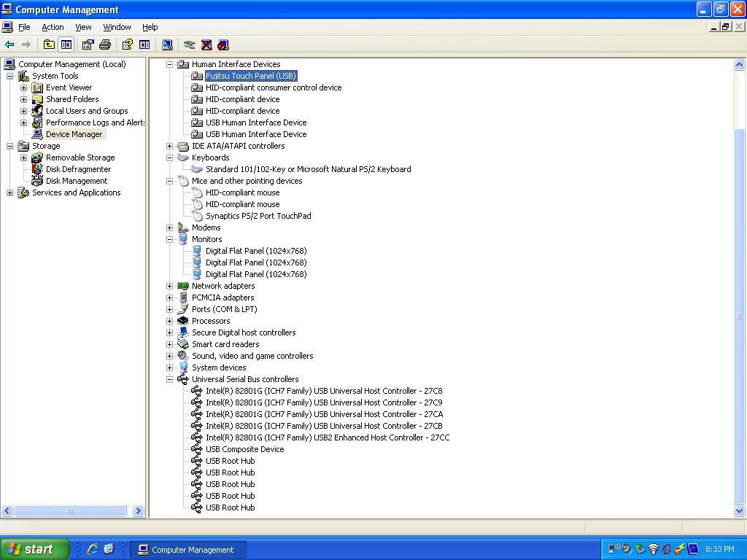Image resolution: width=747 pixels, height=560 pixels.
Task: Click the device list scroll down arrow
Action: (740, 511)
